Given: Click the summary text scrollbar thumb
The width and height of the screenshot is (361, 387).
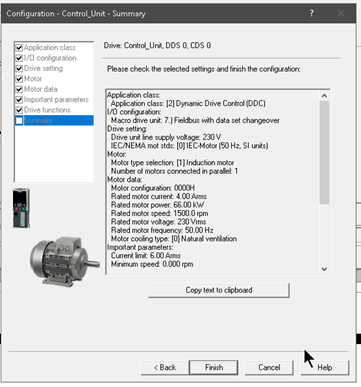Looking at the screenshot, I should [x=324, y=152].
